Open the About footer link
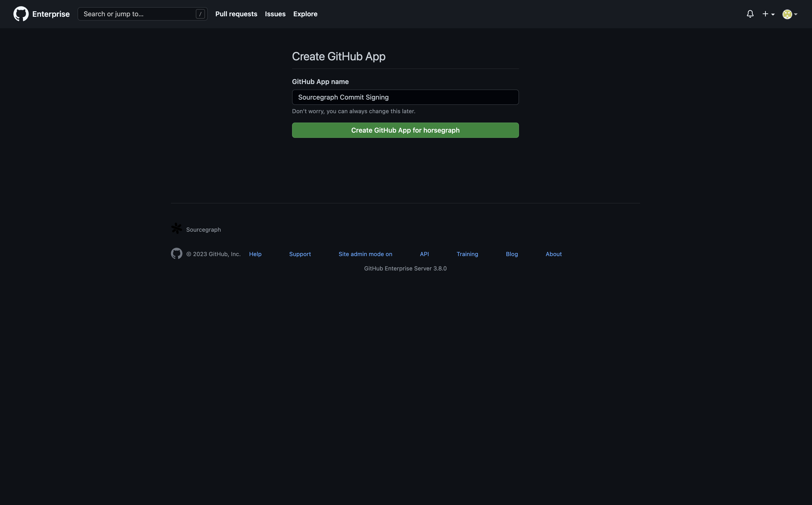 point(553,254)
